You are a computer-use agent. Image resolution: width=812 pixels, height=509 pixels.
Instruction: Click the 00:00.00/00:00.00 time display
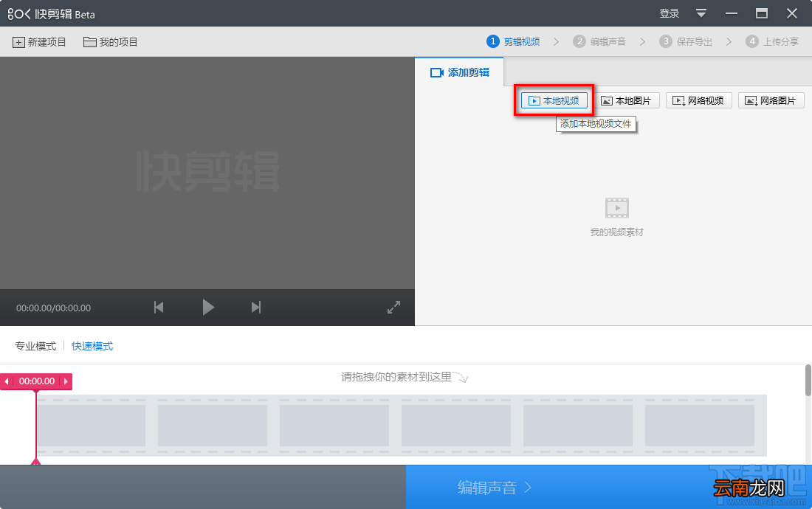point(53,308)
